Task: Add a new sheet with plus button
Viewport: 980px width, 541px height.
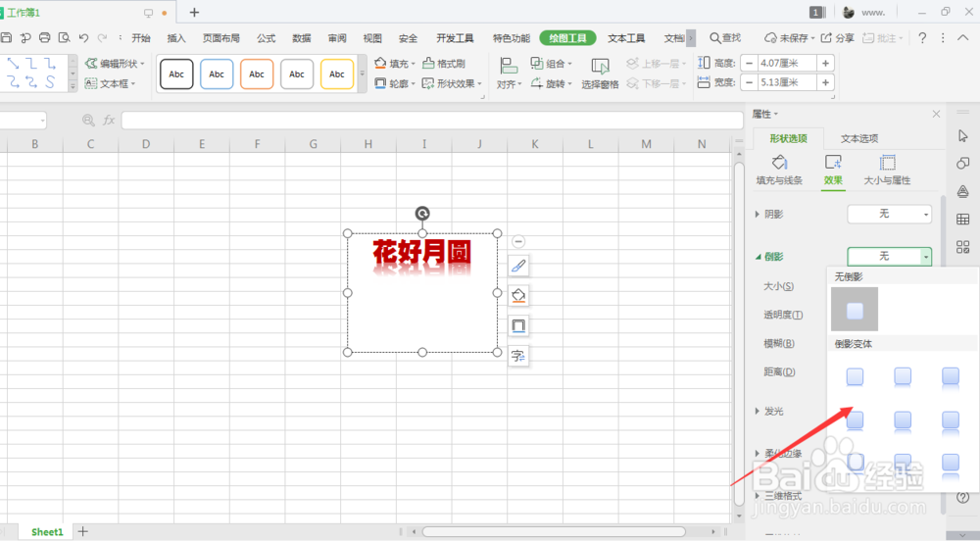Action: [x=82, y=531]
